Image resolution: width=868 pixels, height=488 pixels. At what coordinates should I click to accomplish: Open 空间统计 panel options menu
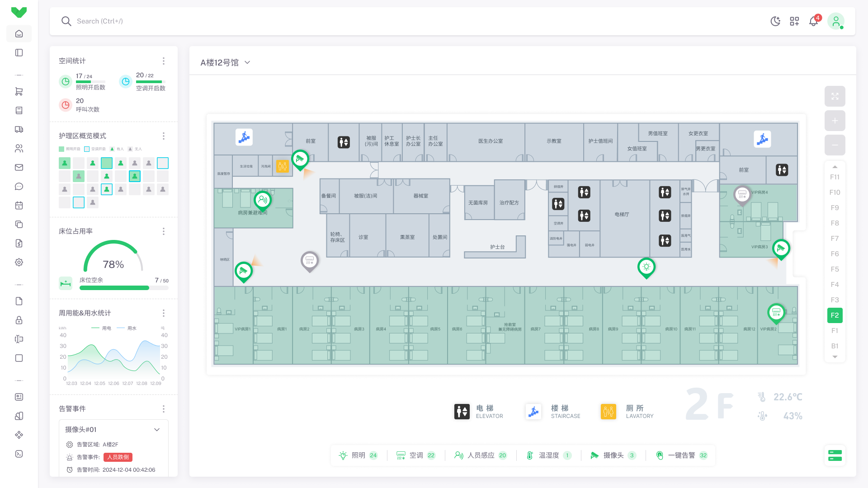click(164, 61)
